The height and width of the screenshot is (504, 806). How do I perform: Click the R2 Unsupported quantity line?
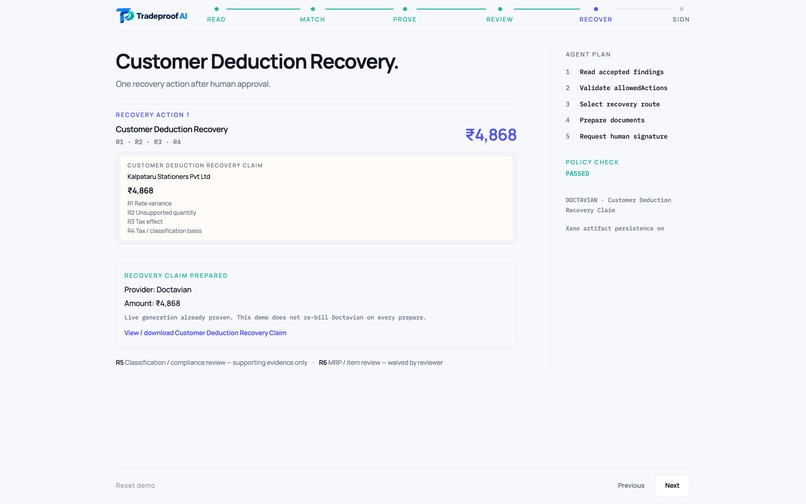(161, 213)
